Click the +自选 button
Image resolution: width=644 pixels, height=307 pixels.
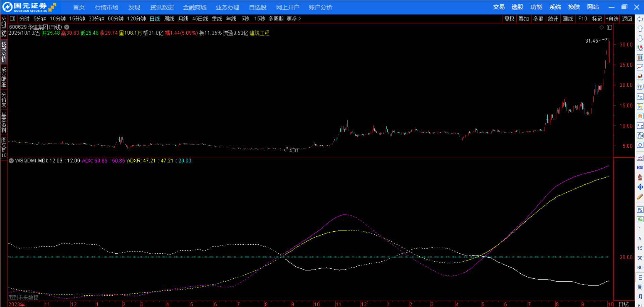coord(612,19)
